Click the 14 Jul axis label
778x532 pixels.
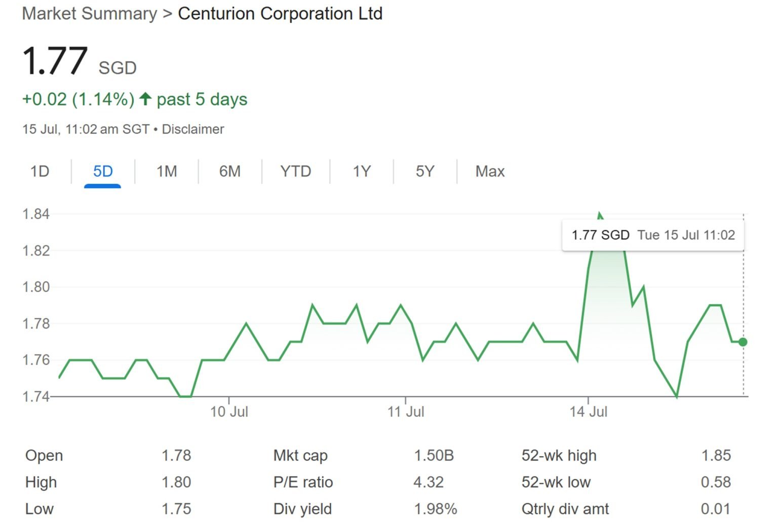pyautogui.click(x=591, y=412)
